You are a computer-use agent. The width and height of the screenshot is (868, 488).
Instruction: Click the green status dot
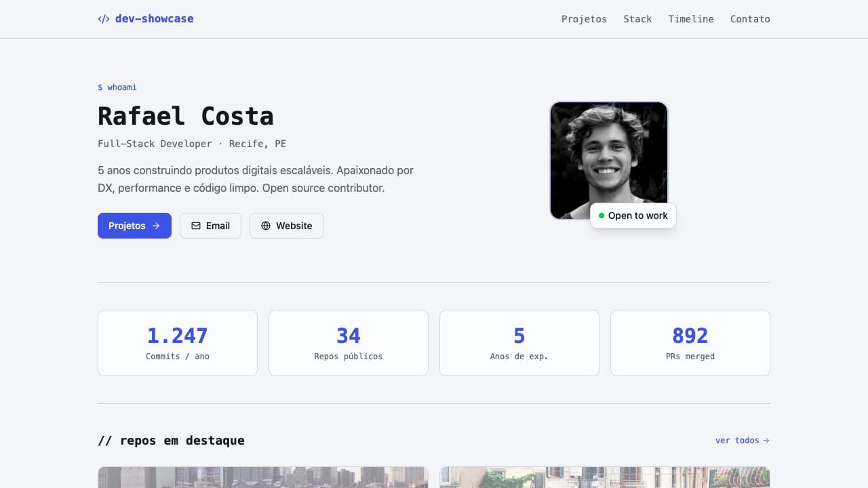pos(601,216)
